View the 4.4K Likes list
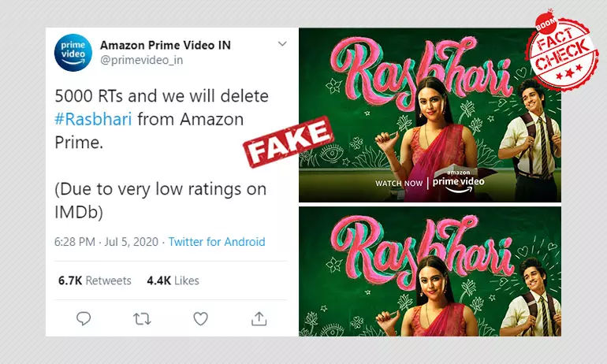The height and width of the screenshot is (364, 607). click(173, 280)
